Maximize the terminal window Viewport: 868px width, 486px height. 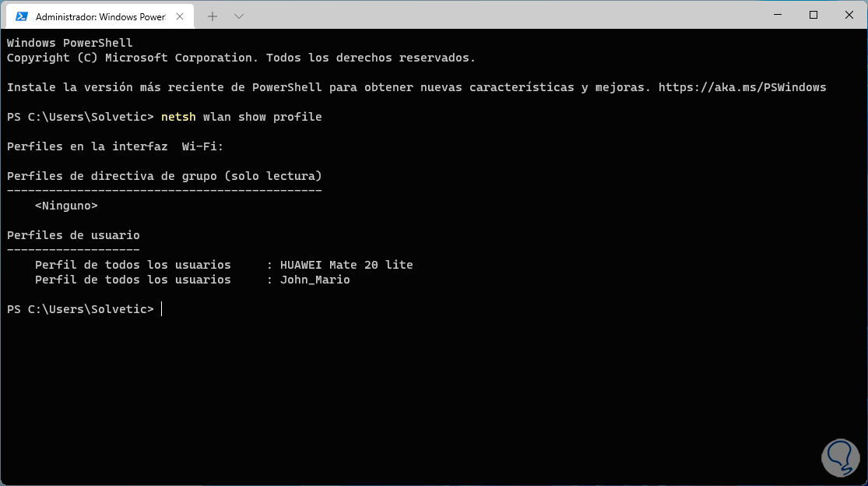813,15
